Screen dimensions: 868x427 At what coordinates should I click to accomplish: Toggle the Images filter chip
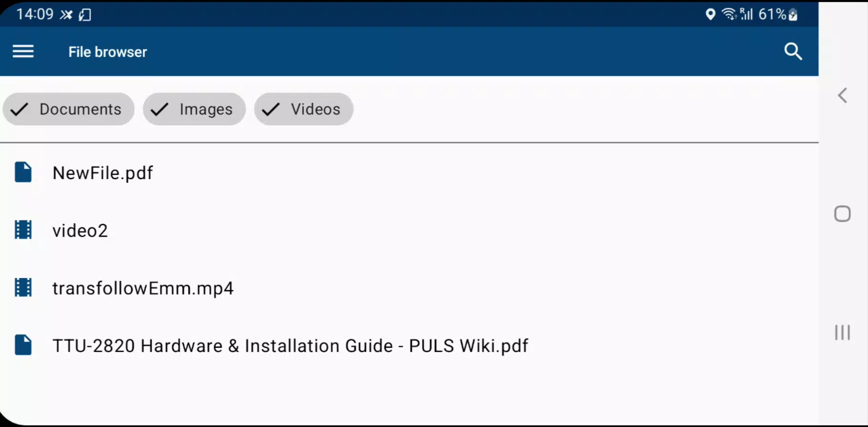(x=194, y=109)
